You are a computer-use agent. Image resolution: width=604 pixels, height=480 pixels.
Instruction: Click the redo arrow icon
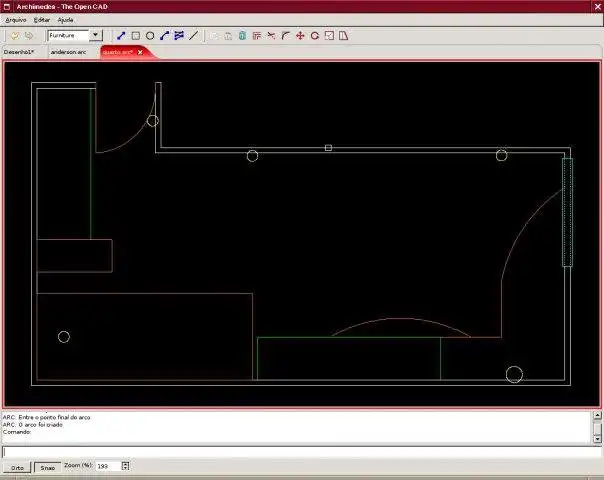(29, 36)
